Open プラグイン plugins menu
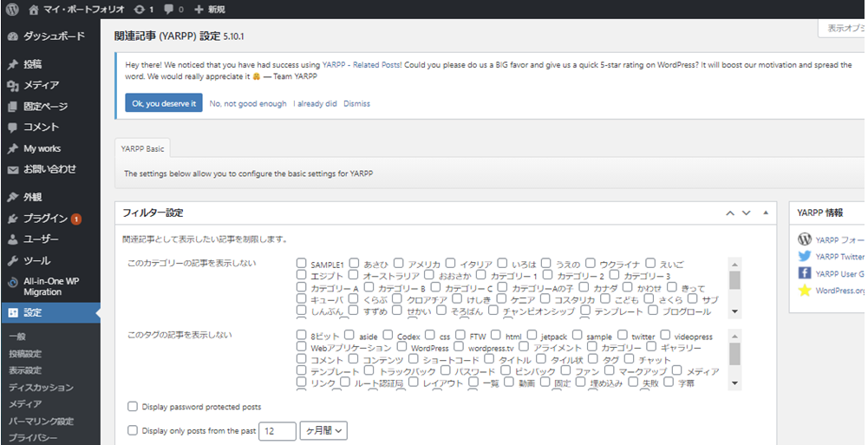 (45, 219)
